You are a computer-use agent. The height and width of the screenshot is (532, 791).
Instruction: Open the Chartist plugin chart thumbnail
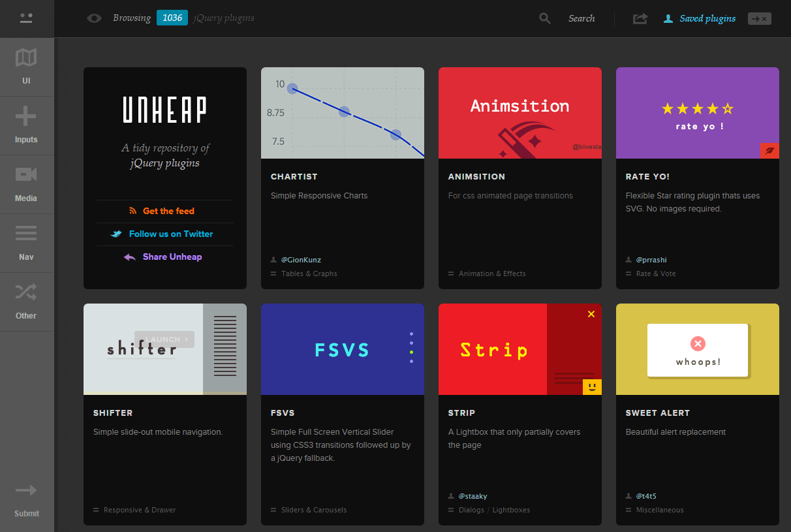point(343,113)
